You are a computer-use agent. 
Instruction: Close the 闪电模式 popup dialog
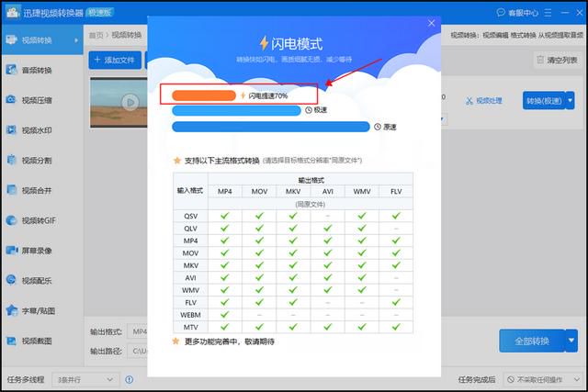(x=431, y=23)
